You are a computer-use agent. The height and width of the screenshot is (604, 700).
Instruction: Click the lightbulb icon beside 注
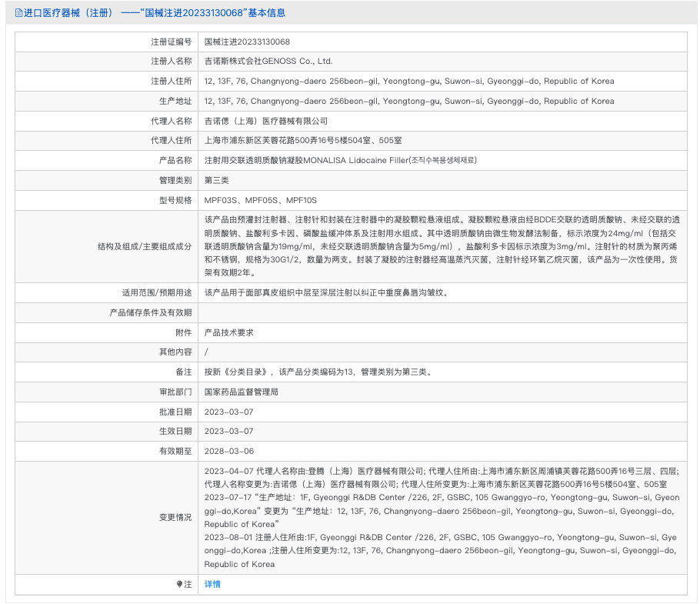click(179, 584)
